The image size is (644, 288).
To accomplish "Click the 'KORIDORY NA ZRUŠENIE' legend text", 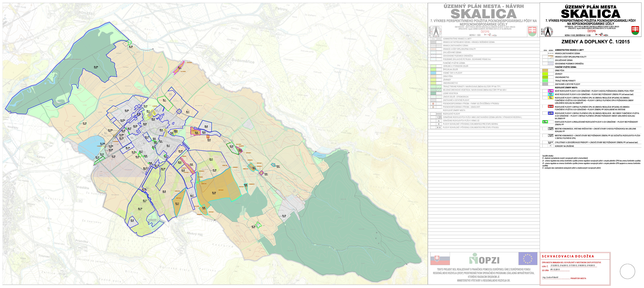I will [564, 146].
